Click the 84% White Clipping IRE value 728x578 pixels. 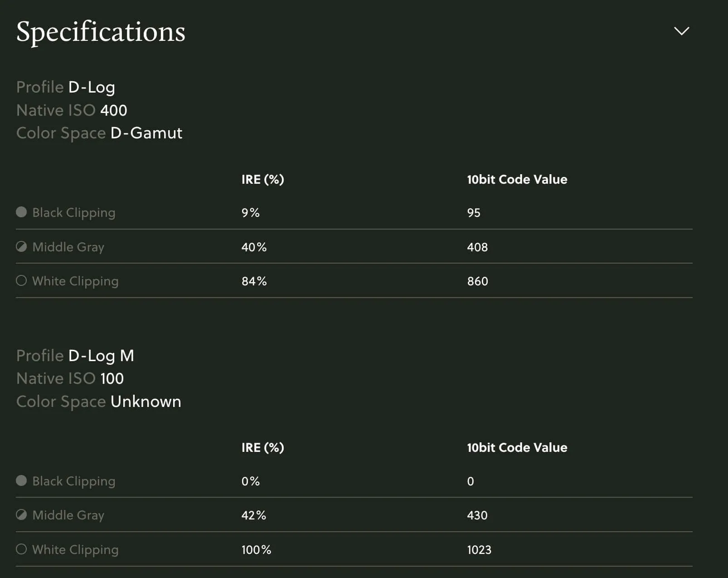(x=254, y=281)
